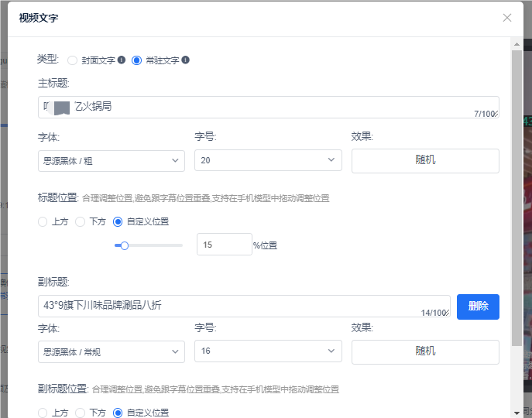This screenshot has width=532, height=418.
Task: Set subtitle position to 上方
Action: (x=43, y=413)
